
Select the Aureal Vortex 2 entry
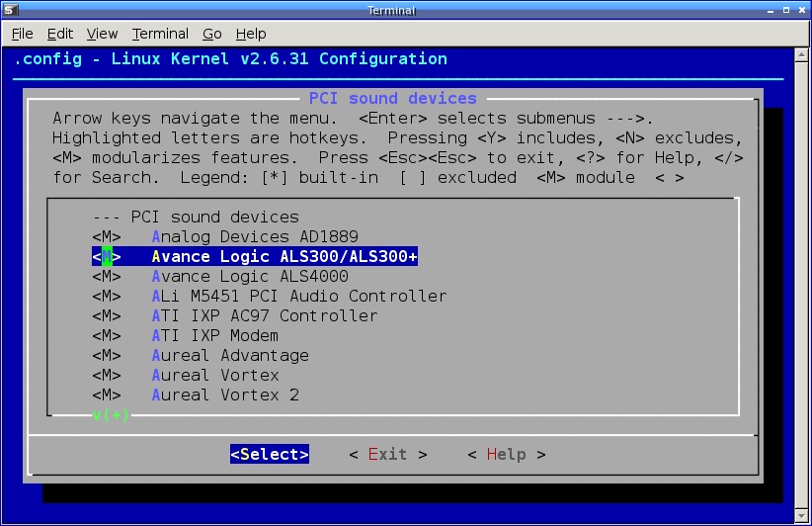[225, 394]
